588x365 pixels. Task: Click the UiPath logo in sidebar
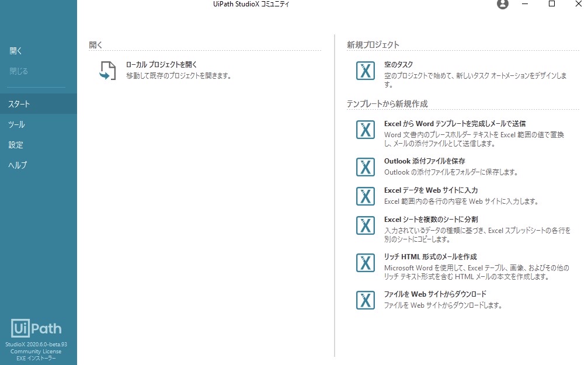(36, 329)
